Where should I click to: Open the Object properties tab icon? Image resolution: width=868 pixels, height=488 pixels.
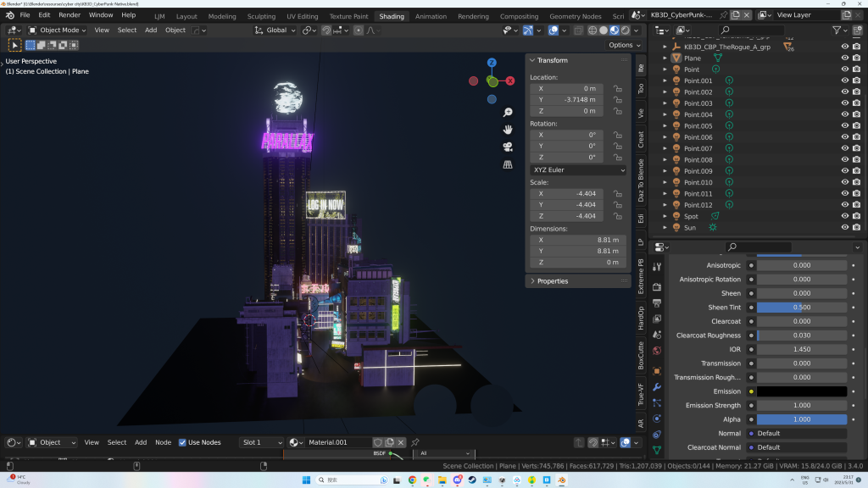(x=657, y=371)
